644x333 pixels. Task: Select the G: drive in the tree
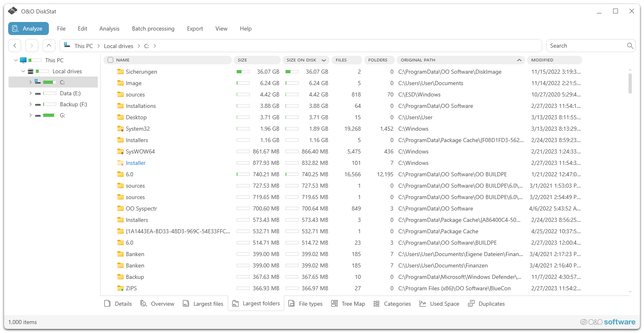click(62, 115)
